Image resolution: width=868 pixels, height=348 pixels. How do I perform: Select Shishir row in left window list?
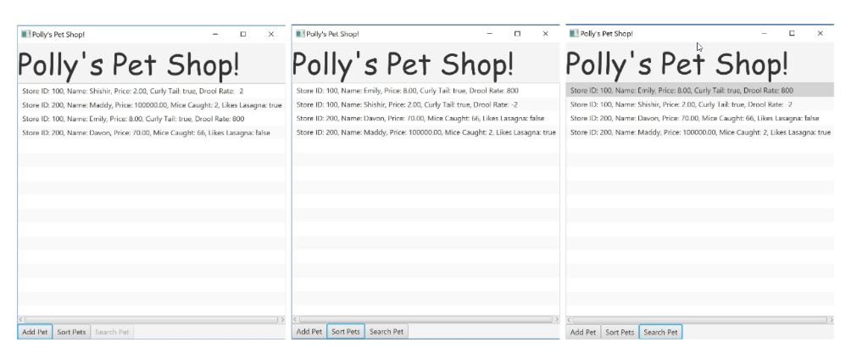(152, 91)
